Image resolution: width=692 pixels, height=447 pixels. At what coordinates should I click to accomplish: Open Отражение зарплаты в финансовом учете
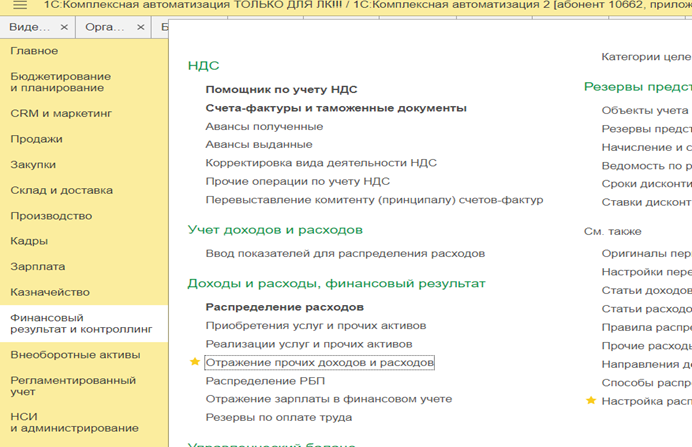point(329,399)
